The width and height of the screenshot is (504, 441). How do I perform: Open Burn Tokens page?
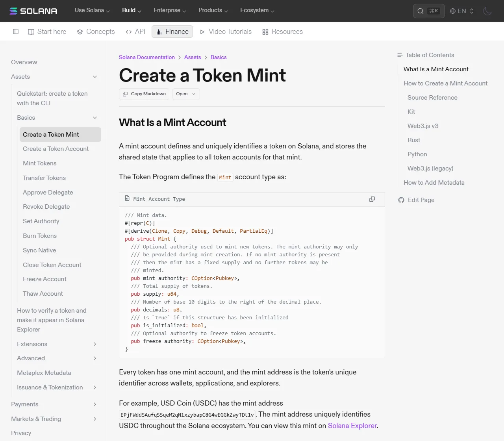point(40,236)
